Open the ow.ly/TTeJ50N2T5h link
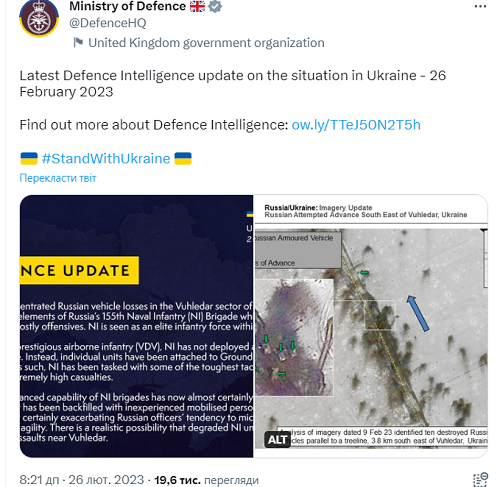The width and height of the screenshot is (500, 487). tap(356, 125)
